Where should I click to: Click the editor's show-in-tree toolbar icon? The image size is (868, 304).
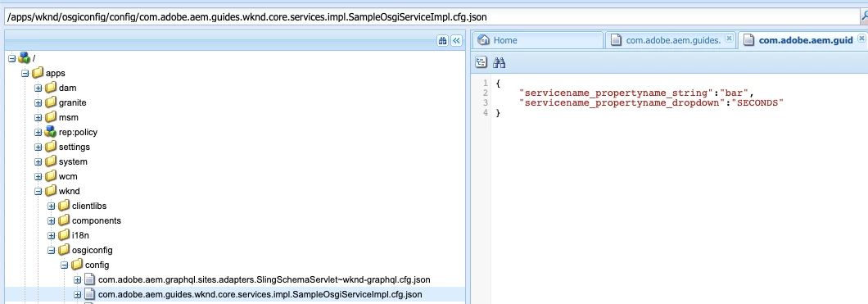[x=481, y=62]
